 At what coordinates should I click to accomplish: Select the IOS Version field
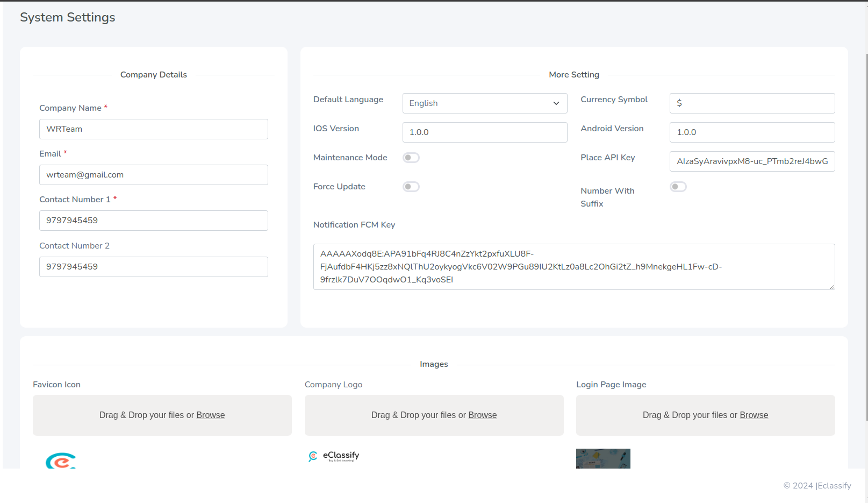[484, 132]
